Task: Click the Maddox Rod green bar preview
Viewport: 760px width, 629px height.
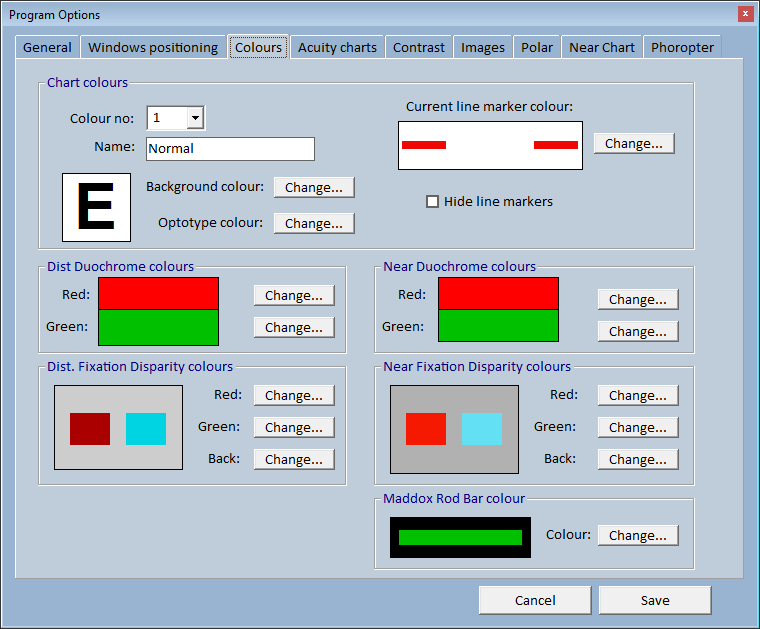Action: coord(460,537)
